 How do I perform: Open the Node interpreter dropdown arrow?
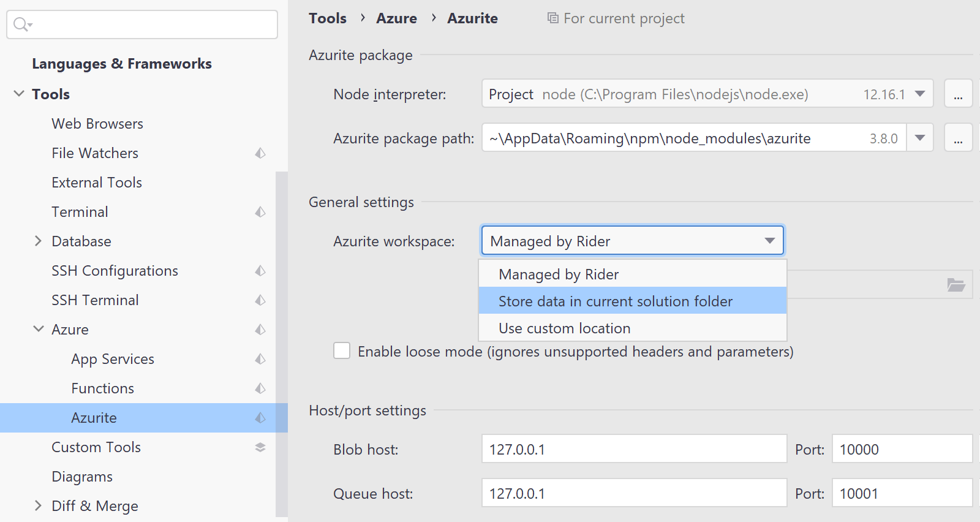(x=920, y=94)
